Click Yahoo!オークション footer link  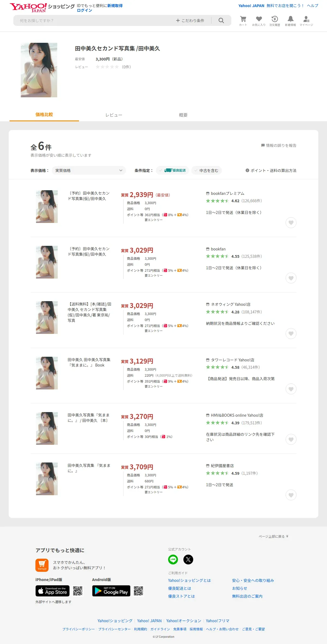point(184,621)
